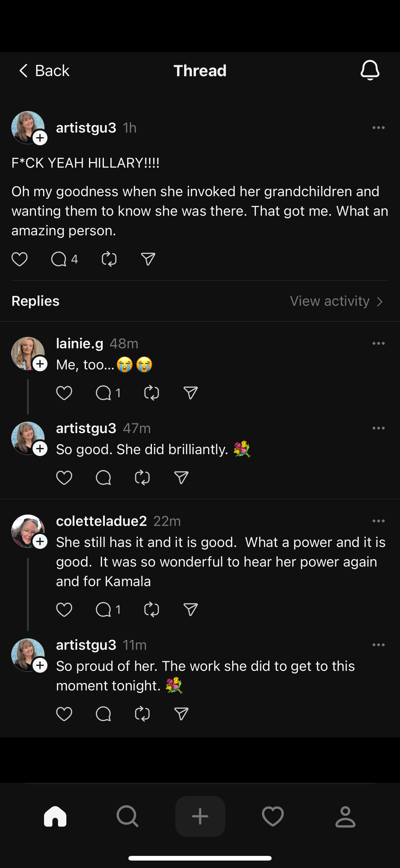Create a new thread with plus button

point(200,816)
